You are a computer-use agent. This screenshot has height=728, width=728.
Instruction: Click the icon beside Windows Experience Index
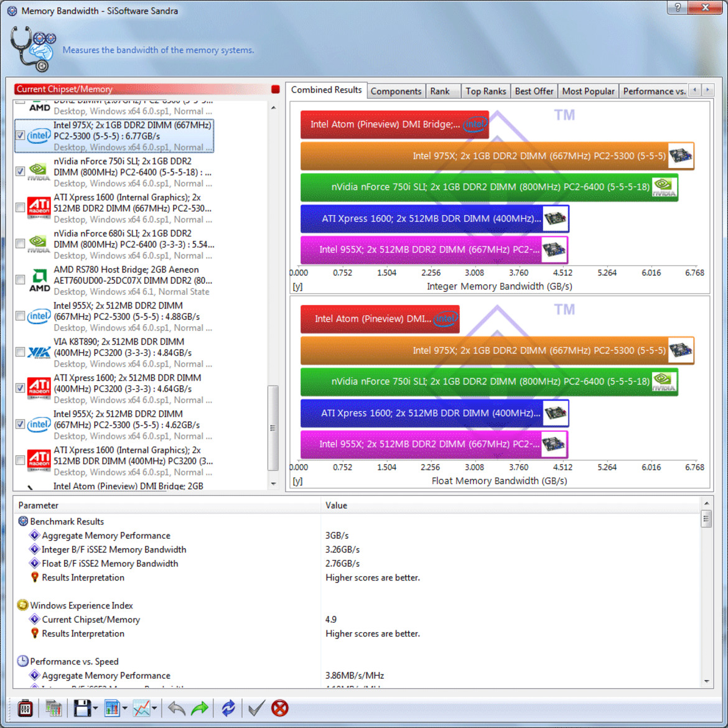click(x=22, y=605)
